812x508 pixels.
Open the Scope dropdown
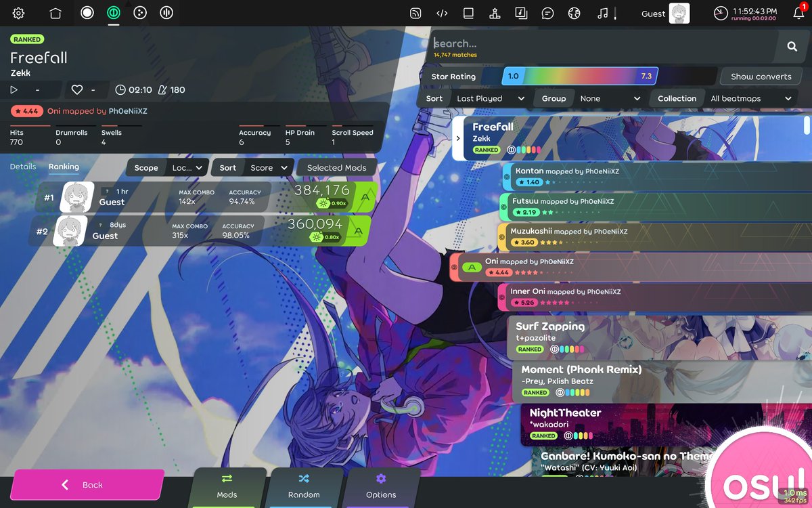(x=167, y=167)
